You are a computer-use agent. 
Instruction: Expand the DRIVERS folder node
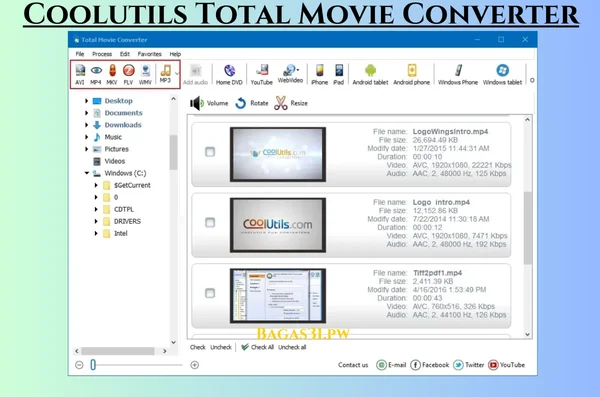tap(96, 221)
